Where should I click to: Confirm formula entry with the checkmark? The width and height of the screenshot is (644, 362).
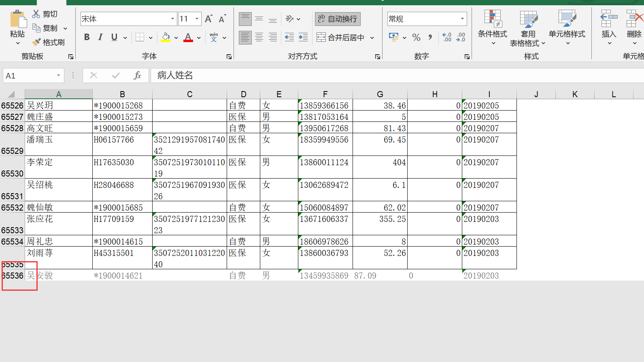pyautogui.click(x=116, y=75)
